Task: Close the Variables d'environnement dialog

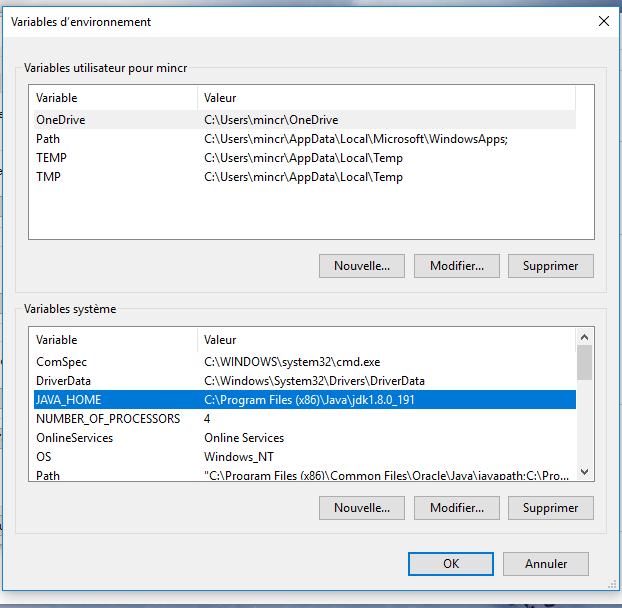Action: [603, 21]
